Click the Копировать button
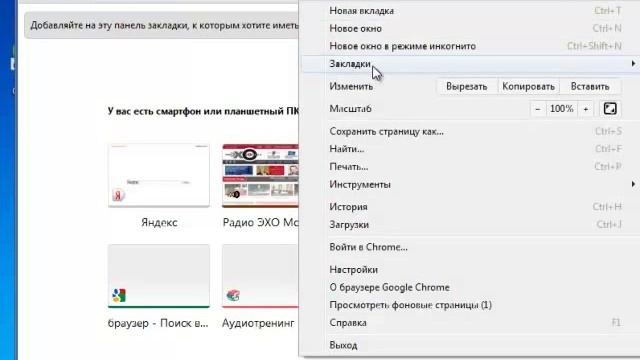Image resolution: width=640 pixels, height=360 pixels. point(528,87)
